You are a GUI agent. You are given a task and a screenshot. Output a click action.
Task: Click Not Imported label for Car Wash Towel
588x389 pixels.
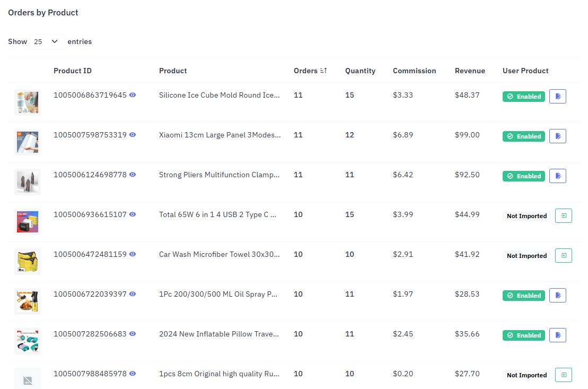(x=526, y=256)
